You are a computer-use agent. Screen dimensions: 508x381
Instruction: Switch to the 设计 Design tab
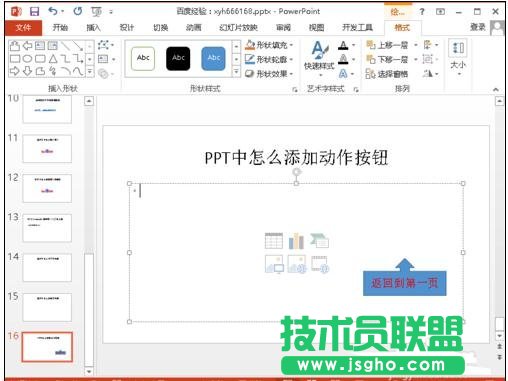(127, 27)
